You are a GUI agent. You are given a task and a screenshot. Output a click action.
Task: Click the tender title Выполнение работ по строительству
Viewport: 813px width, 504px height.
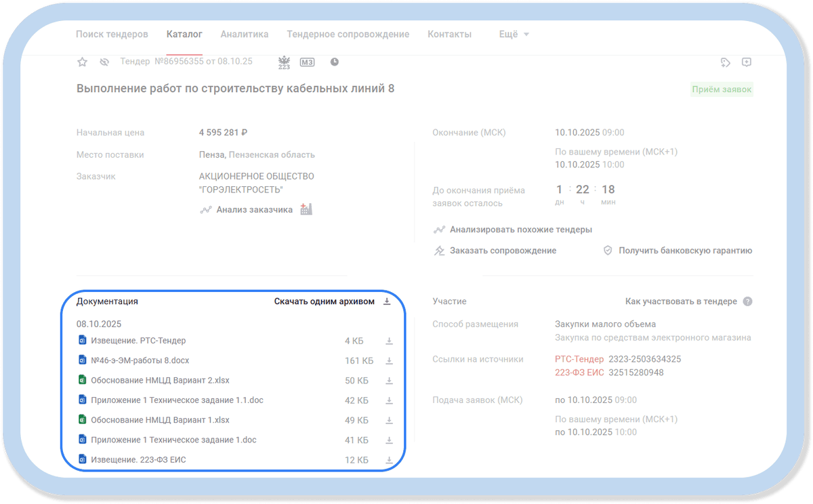tap(235, 89)
